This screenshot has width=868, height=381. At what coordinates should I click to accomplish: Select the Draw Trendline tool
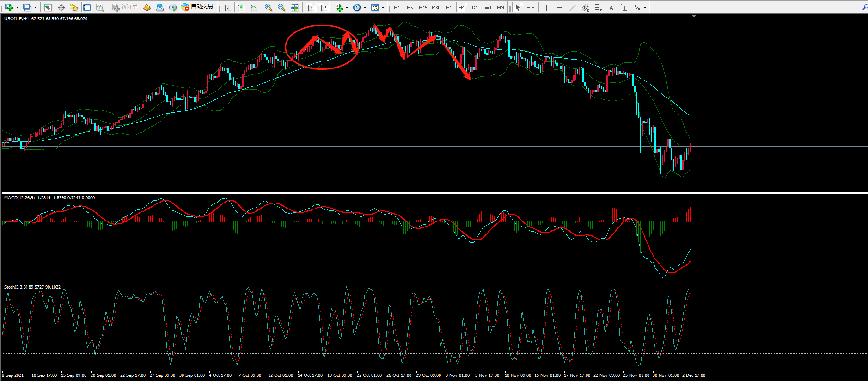[573, 7]
